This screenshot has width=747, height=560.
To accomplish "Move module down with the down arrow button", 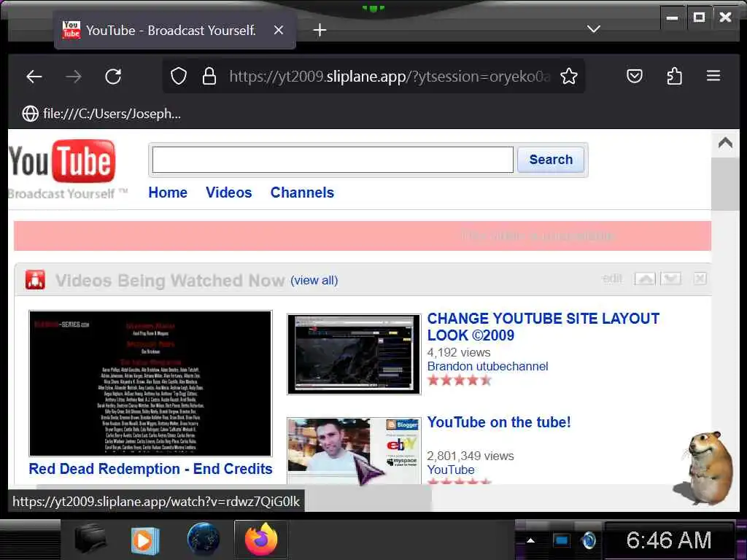I will tap(671, 279).
